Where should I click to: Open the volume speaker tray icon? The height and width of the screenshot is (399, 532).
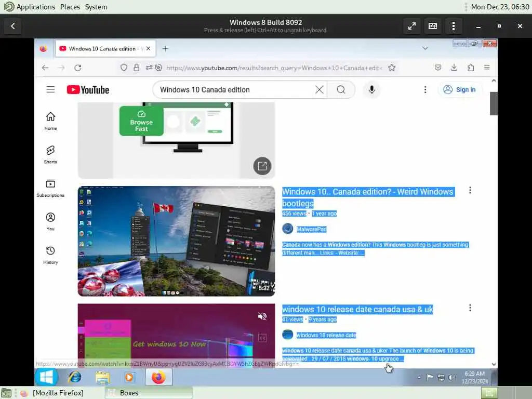pyautogui.click(x=451, y=377)
